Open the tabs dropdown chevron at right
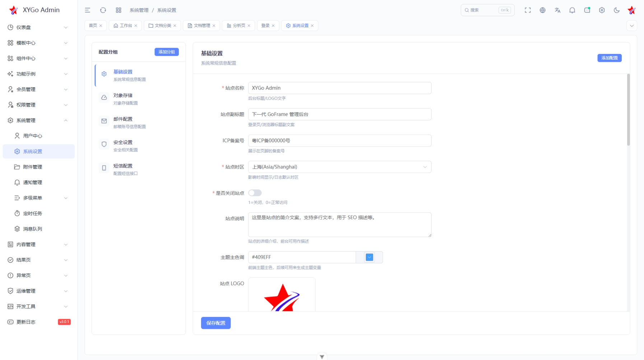This screenshot has height=360, width=644. [x=632, y=26]
